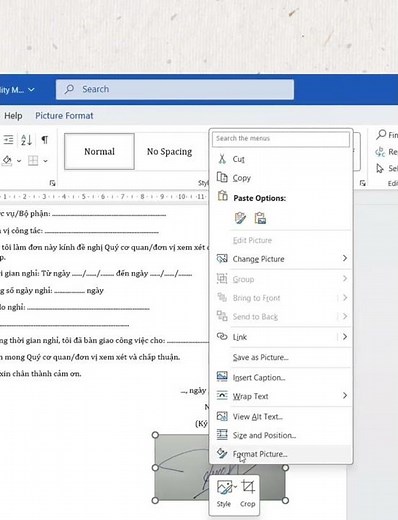Apply the Normal style
The width and height of the screenshot is (398, 520).
(99, 152)
